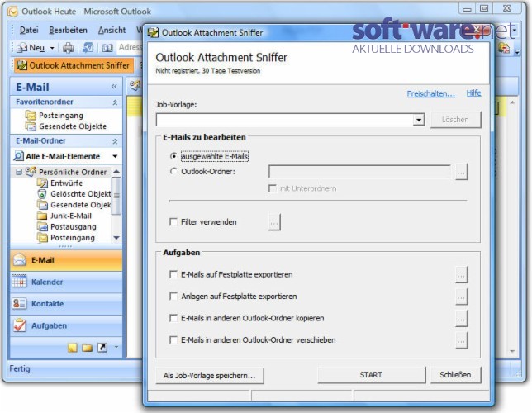Check E-Mails in anderen Outlook-Ordner kopieren
This screenshot has height=413, width=532.
point(173,318)
